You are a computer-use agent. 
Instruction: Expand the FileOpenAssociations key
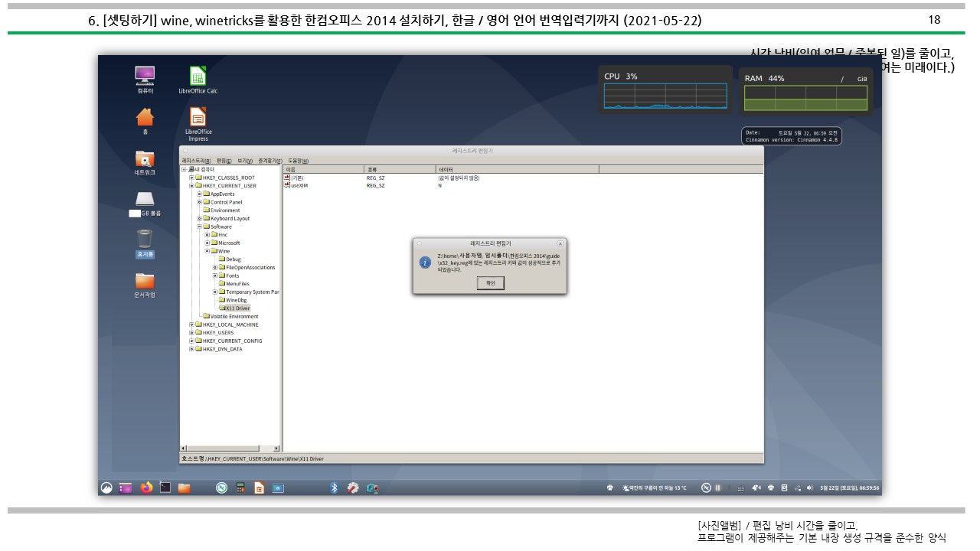click(214, 268)
